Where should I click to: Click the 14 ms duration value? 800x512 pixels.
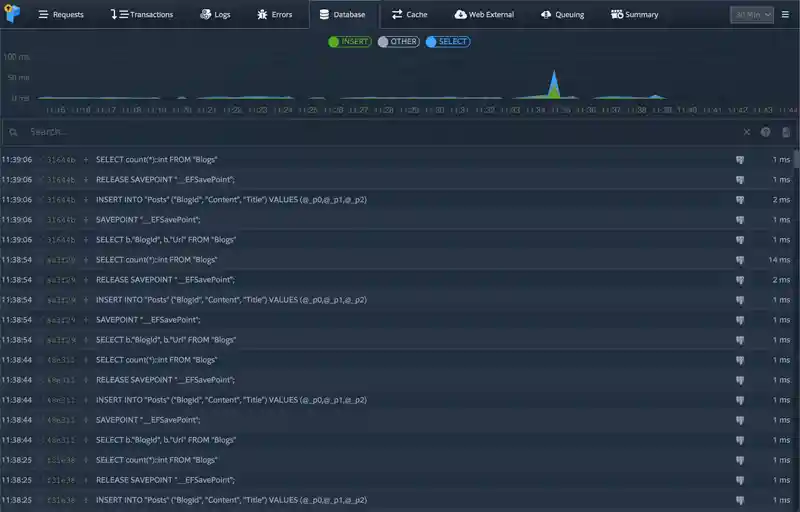coord(779,260)
